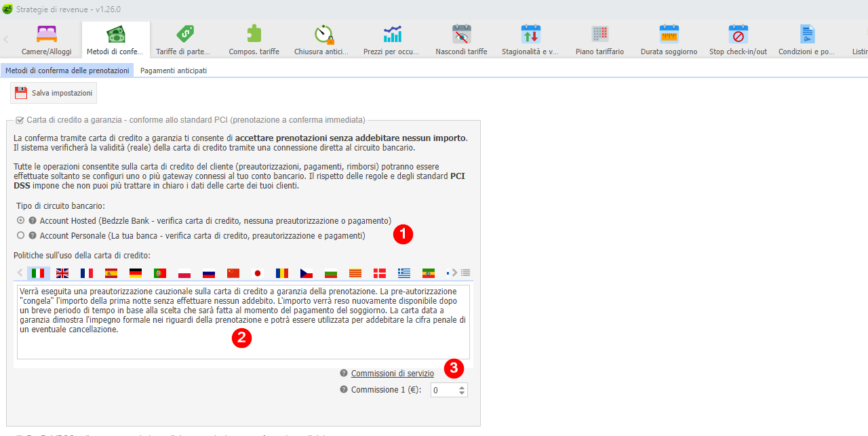The image size is (868, 436).
Task: Open Nascondi tariffe hidden-eye icon
Action: [461, 35]
